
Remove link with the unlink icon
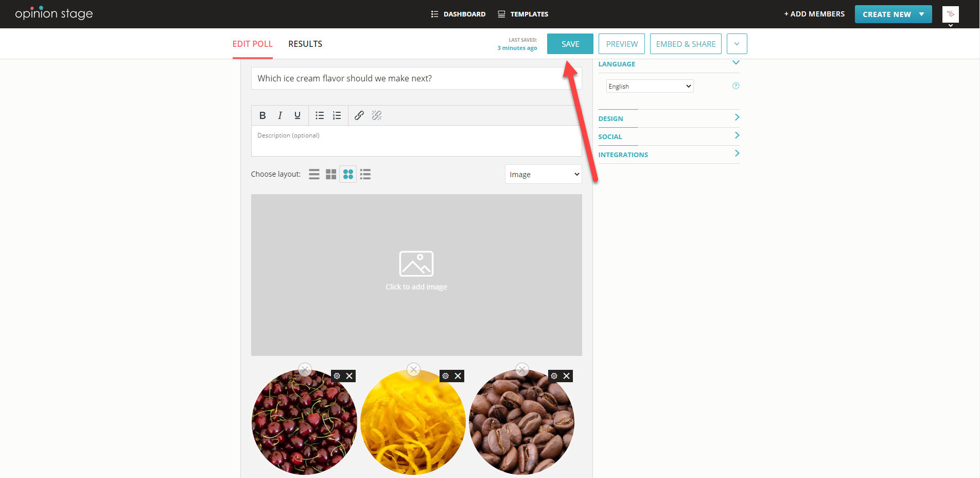pyautogui.click(x=377, y=115)
